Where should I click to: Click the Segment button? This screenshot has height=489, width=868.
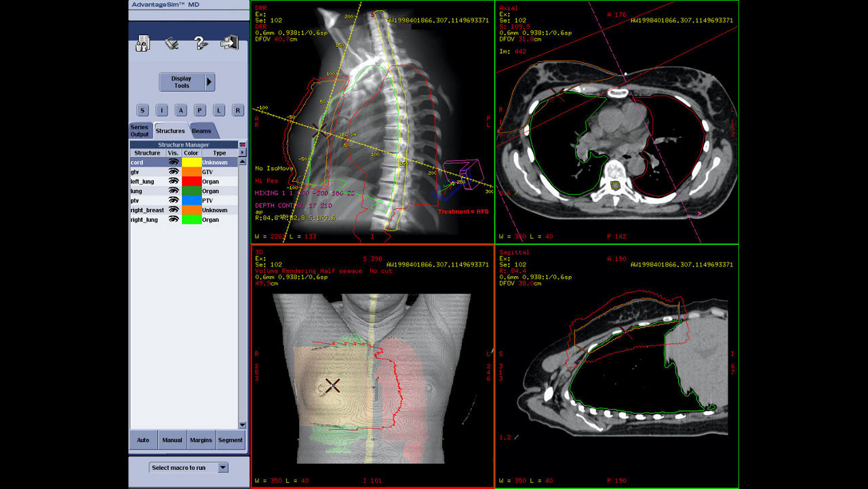tap(231, 440)
